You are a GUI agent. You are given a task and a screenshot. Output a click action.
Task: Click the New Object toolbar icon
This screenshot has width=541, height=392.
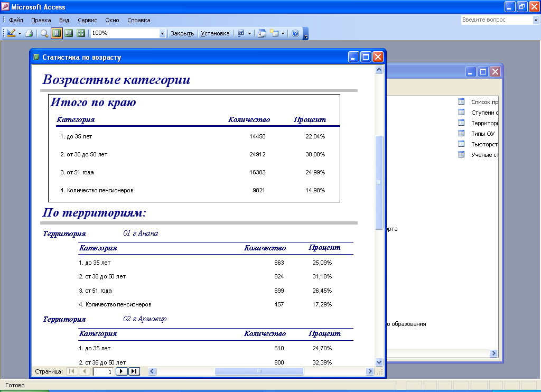(274, 33)
